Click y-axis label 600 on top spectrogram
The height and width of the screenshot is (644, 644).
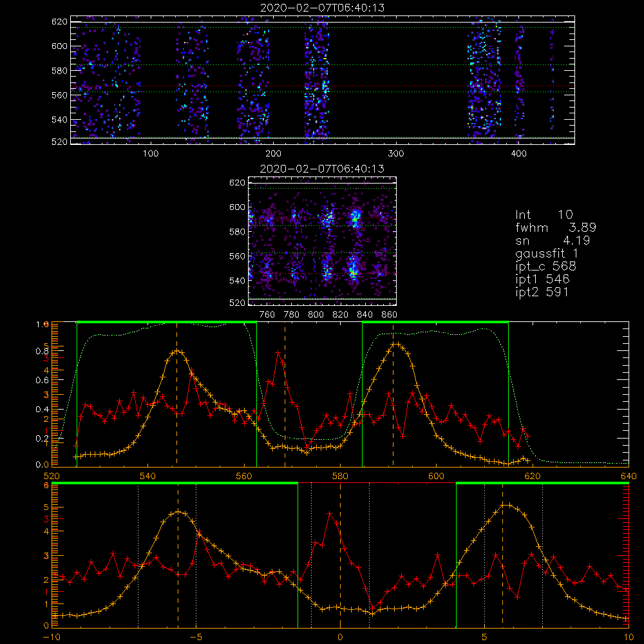pos(59,46)
